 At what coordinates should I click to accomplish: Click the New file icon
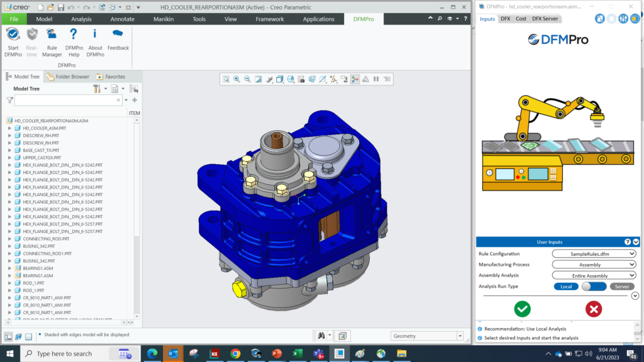pyautogui.click(x=40, y=8)
